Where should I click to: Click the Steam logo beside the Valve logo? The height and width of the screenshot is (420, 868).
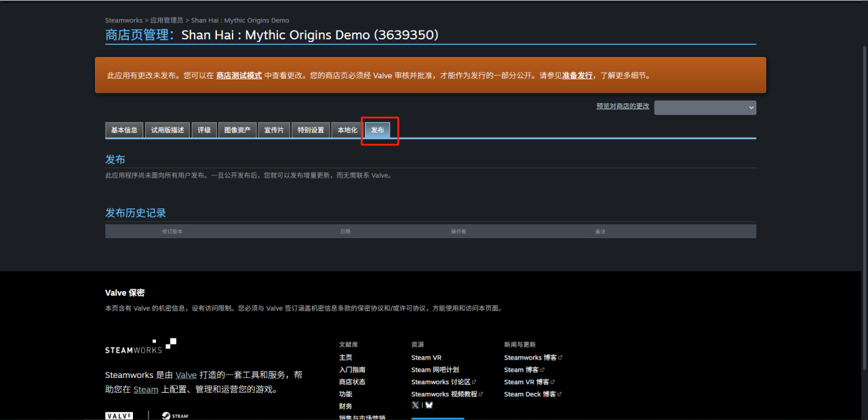[175, 415]
